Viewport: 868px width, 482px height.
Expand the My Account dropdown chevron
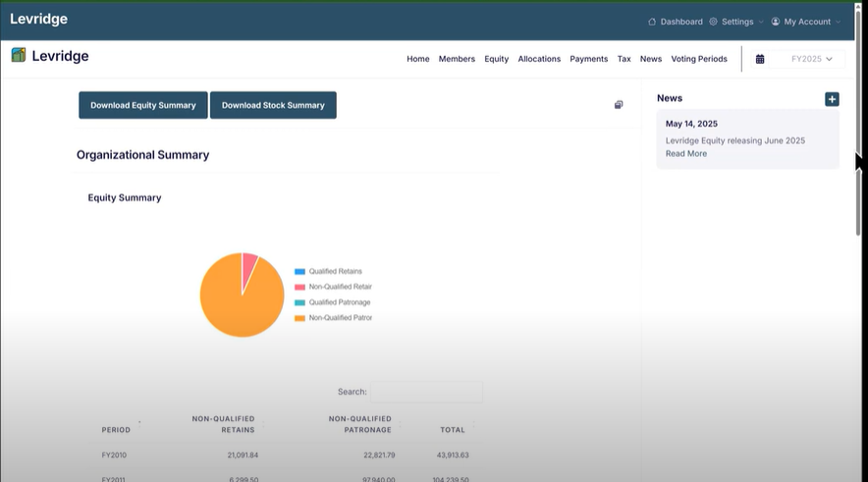pos(838,23)
